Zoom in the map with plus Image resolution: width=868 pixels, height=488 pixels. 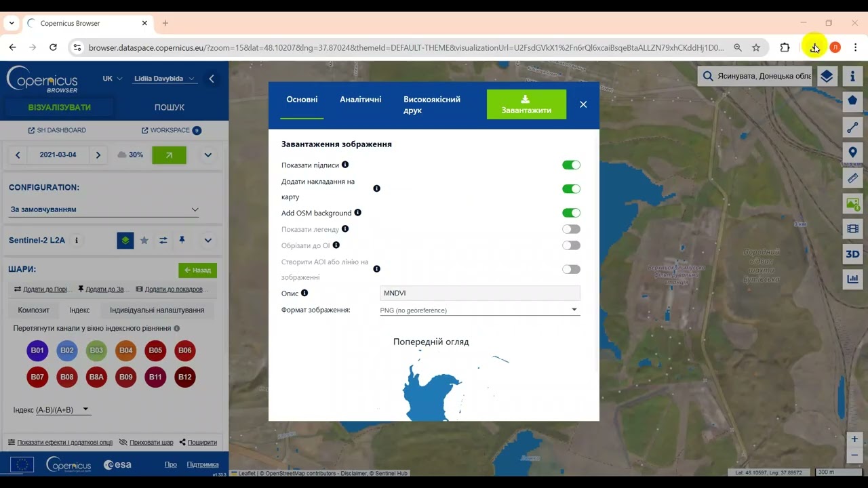[x=854, y=439]
